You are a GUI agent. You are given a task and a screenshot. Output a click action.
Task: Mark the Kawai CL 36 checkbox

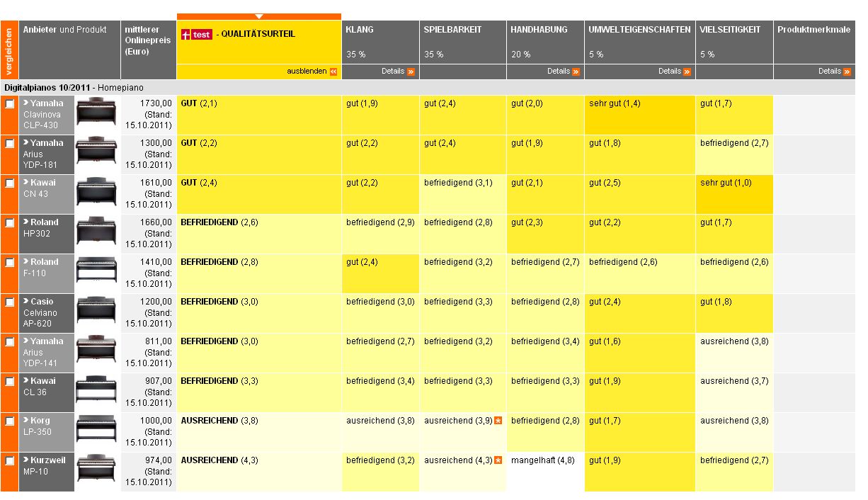(x=9, y=382)
